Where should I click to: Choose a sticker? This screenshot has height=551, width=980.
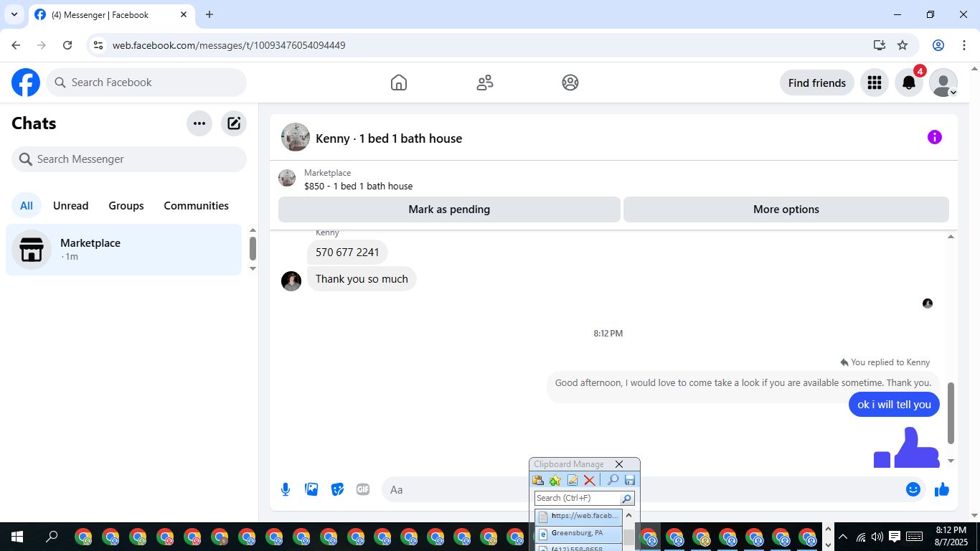(x=337, y=489)
